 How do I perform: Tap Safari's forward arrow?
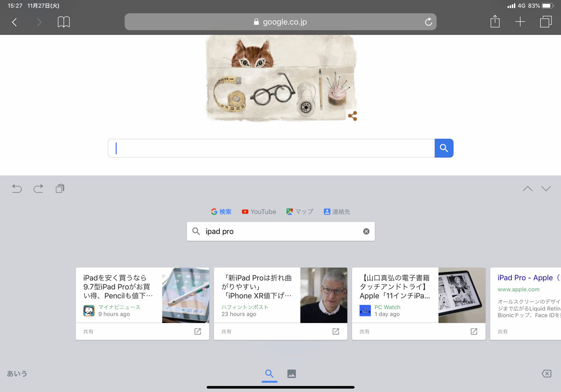click(39, 22)
